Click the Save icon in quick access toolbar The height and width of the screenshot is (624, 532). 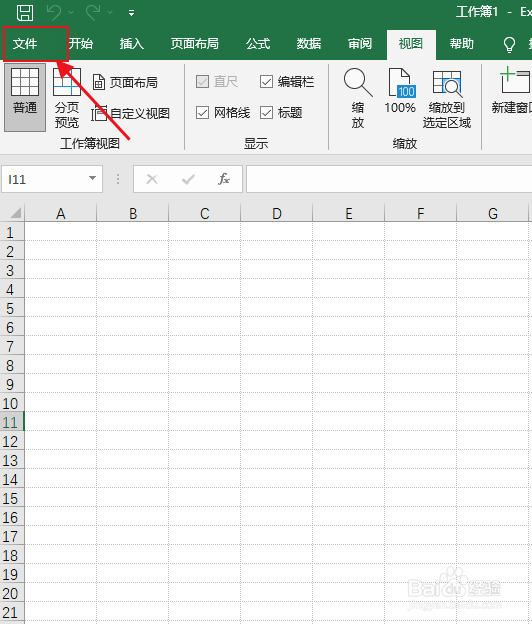tap(25, 12)
